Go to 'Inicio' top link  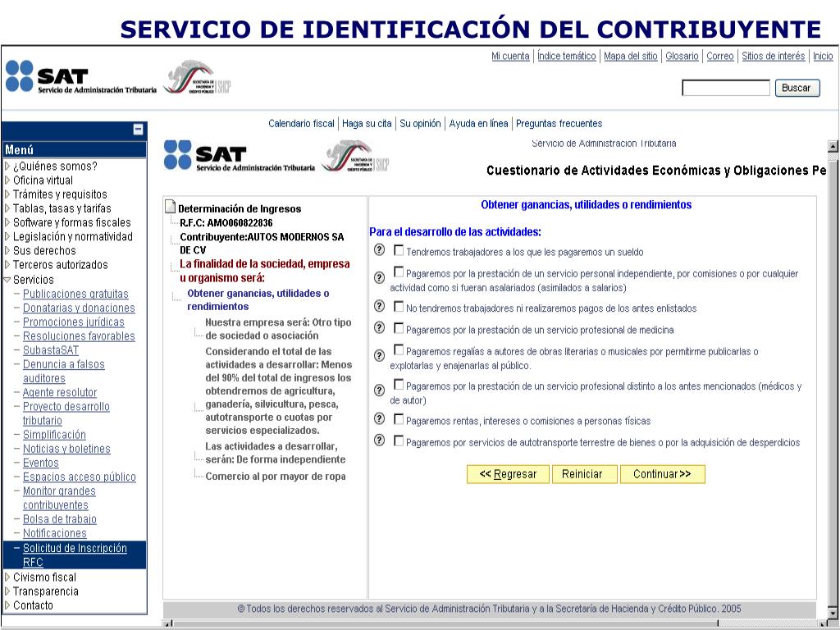[823, 56]
